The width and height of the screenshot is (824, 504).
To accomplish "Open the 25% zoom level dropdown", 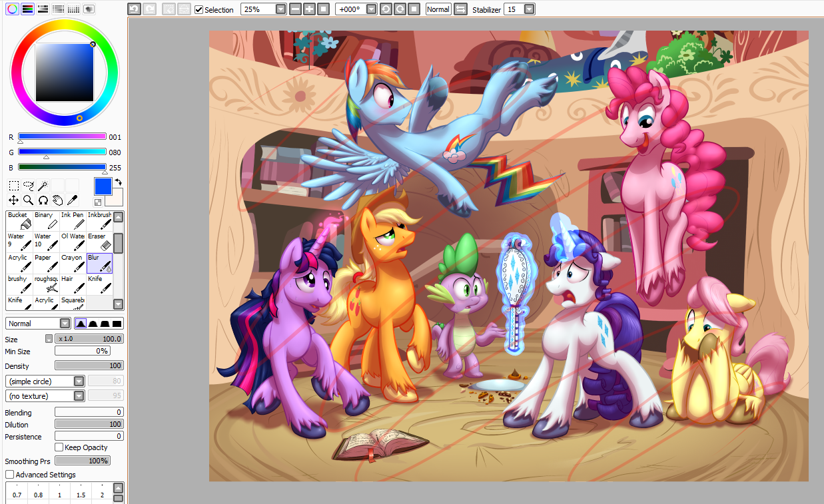I will [280, 9].
